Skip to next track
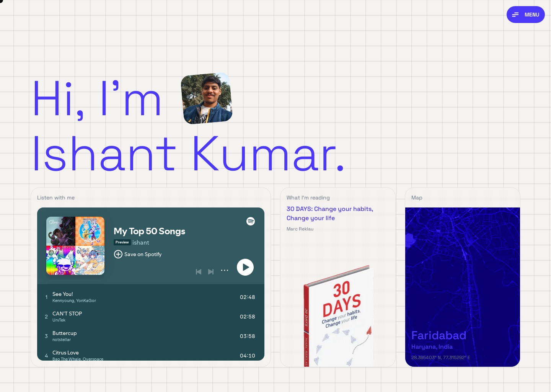 211,272
